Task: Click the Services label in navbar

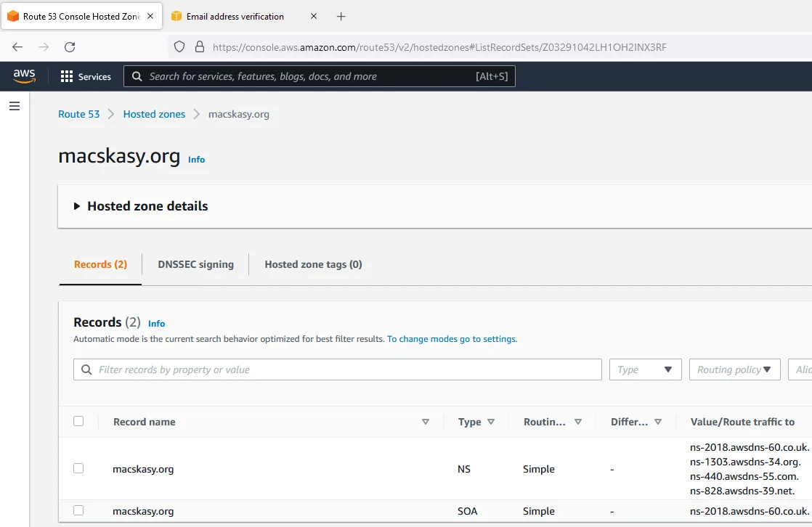Action: (94, 77)
